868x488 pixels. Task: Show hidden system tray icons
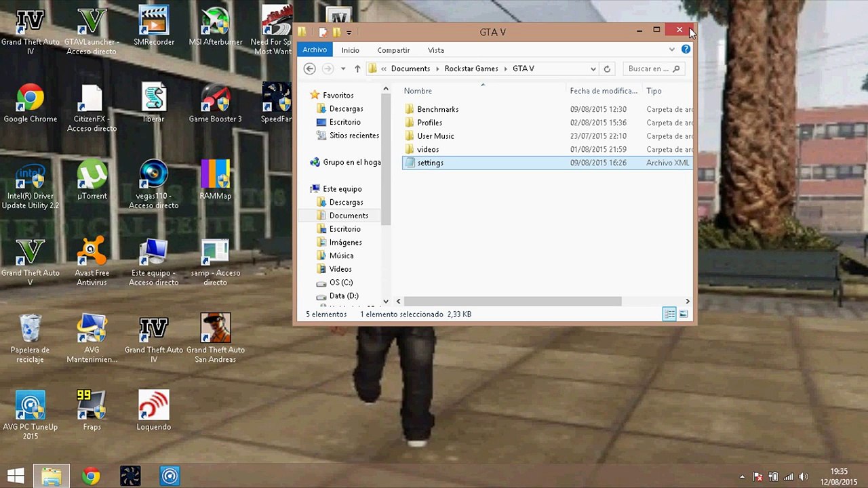pos(742,476)
